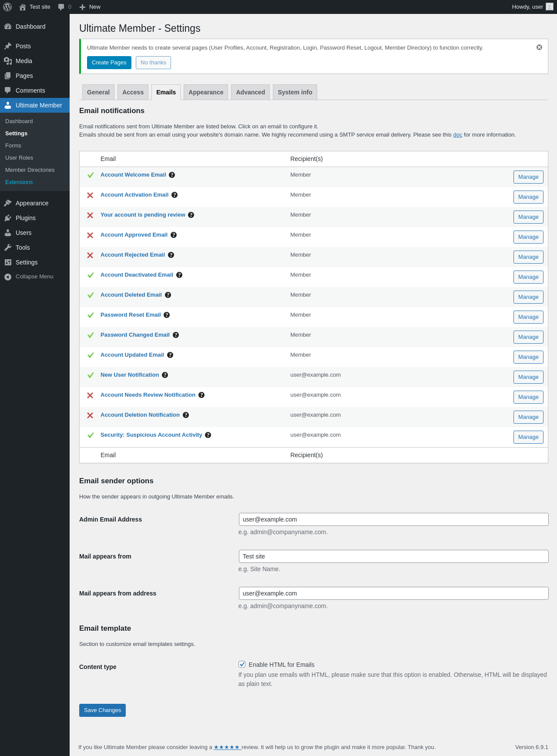Open the SMTP doc link
The image size is (557, 756).
tap(457, 135)
